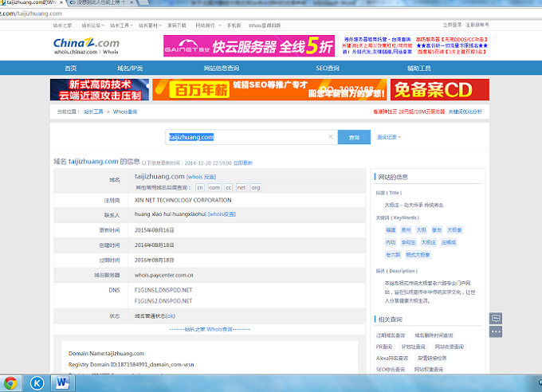
Task: Open the blue K app in taskbar
Action: coord(37,383)
